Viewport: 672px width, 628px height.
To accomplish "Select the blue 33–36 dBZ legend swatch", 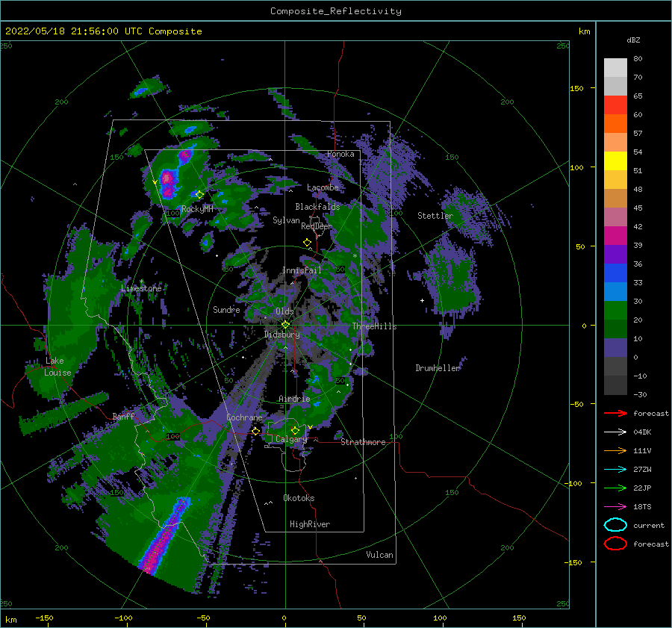I will point(615,273).
